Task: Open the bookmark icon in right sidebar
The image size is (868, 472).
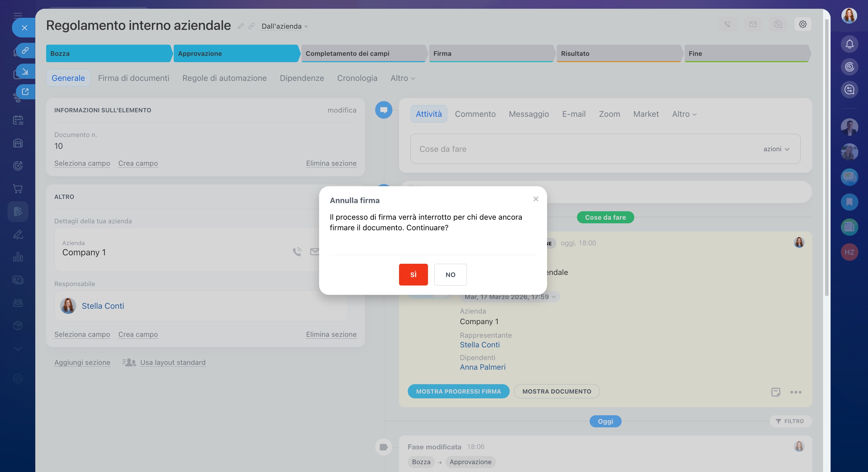Action: point(849,202)
